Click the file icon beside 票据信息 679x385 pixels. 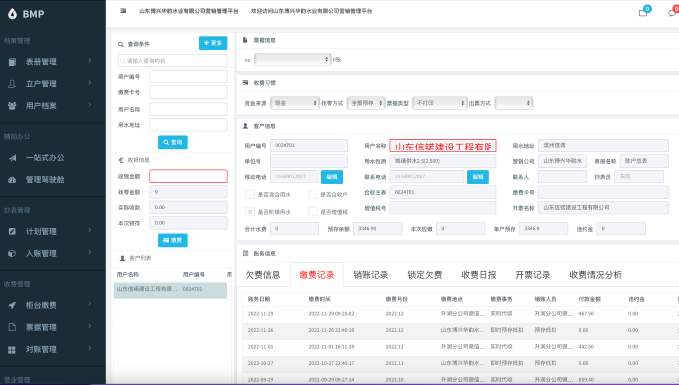tap(245, 40)
